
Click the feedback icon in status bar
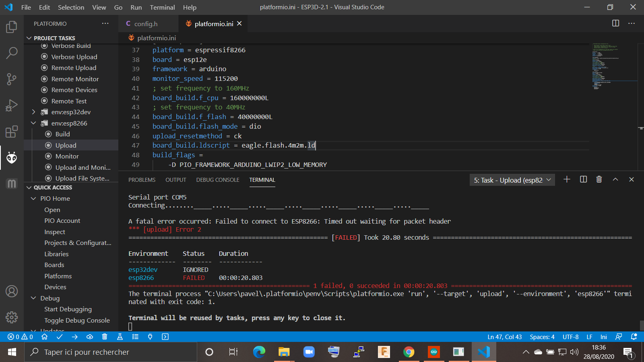pyautogui.click(x=619, y=337)
